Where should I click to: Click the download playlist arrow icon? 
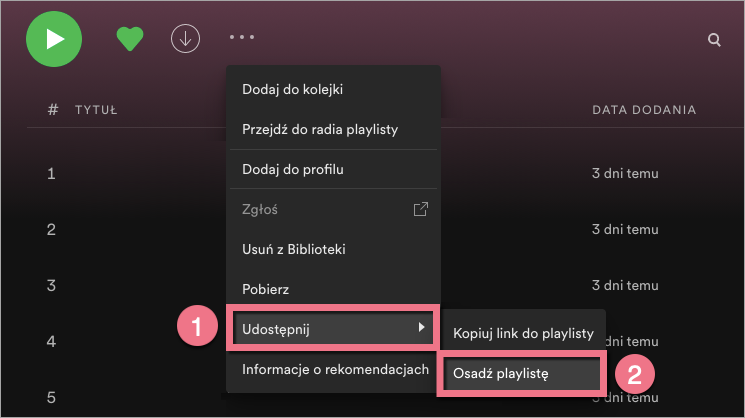click(x=185, y=38)
